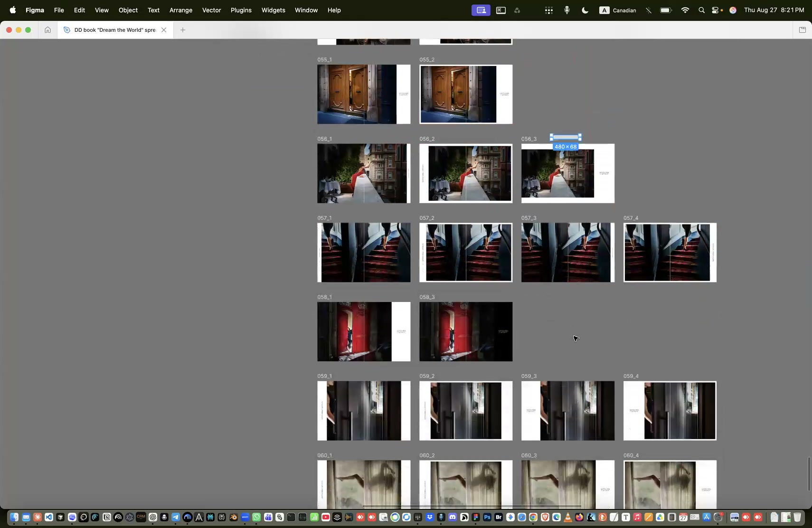Open Adobe Bridge from the Dock
The height and width of the screenshot is (528, 812).
click(x=499, y=517)
